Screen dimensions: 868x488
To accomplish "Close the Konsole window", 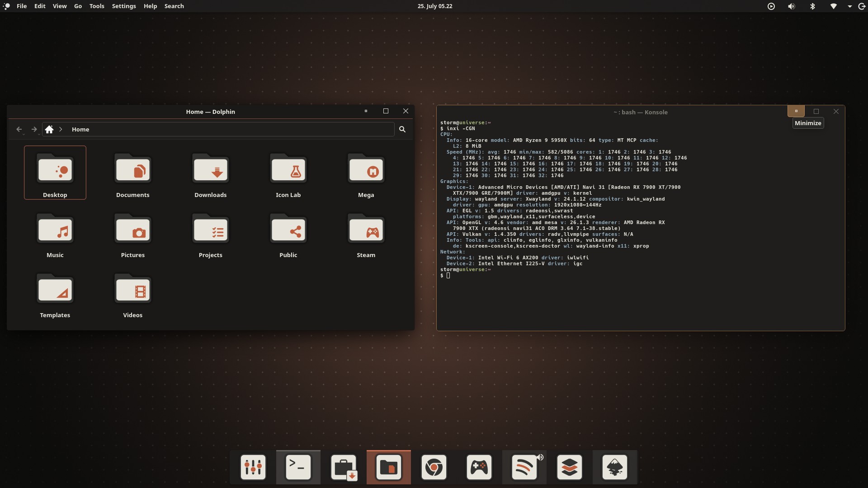I will (836, 111).
